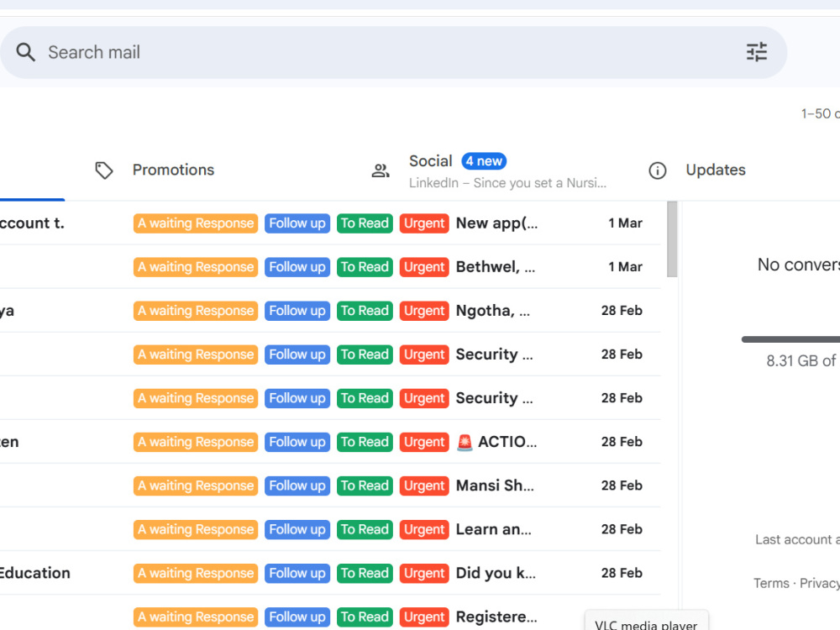Click the '1 Mar' date on New app row

[x=625, y=223]
